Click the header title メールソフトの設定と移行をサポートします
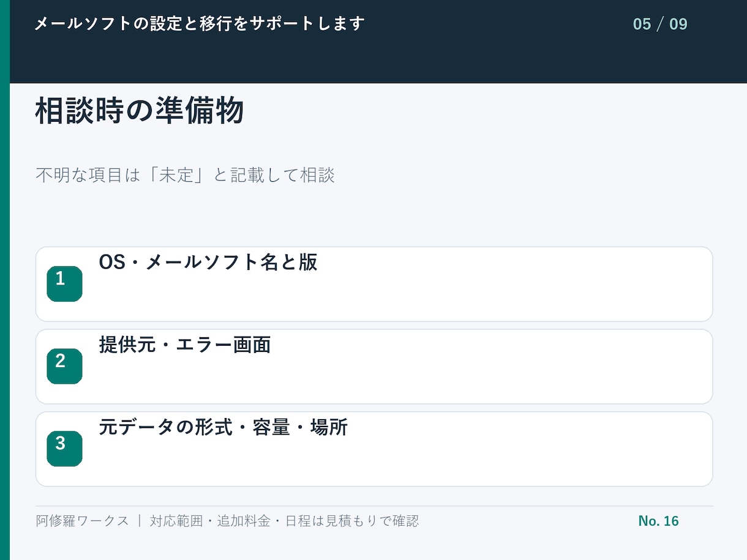Screen dimensions: 747x560 coord(200,24)
